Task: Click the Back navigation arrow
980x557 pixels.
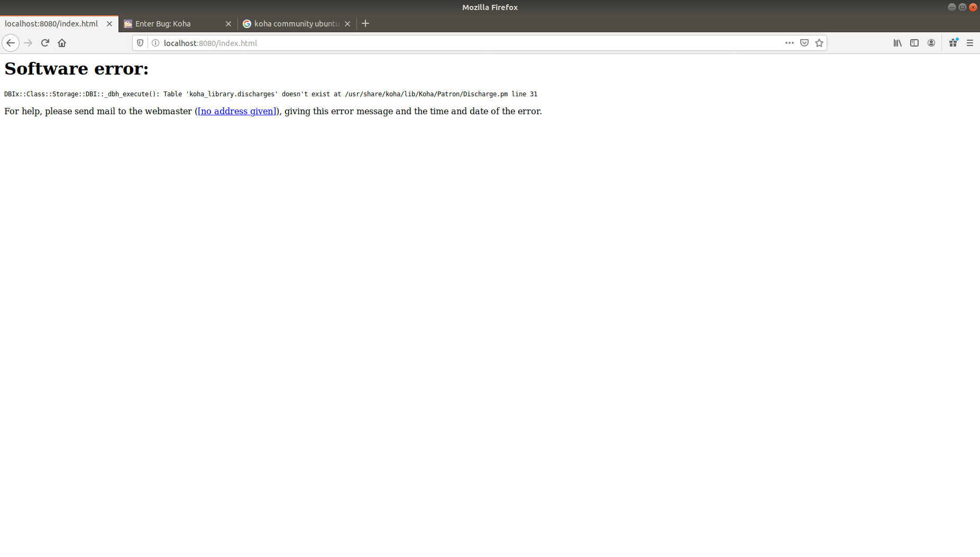Action: click(11, 43)
